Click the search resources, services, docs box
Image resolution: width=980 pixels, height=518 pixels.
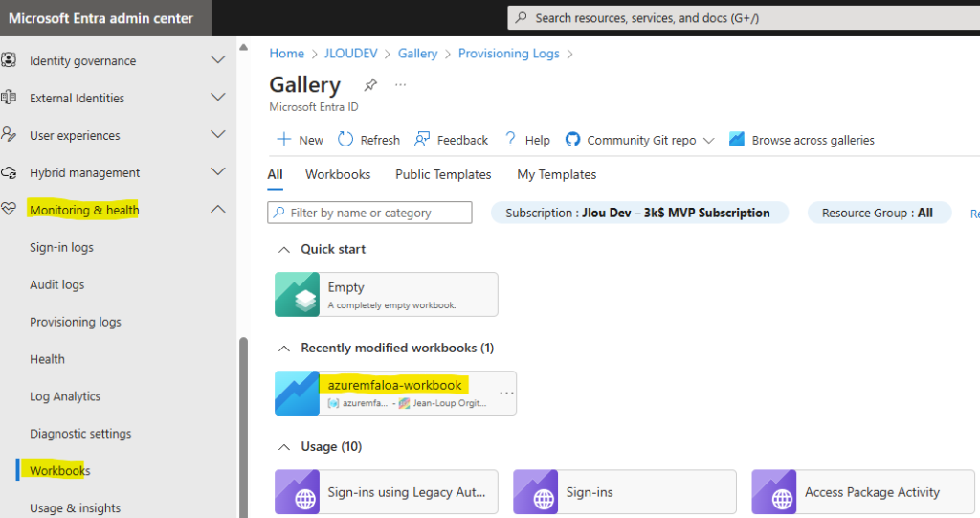pos(744,17)
